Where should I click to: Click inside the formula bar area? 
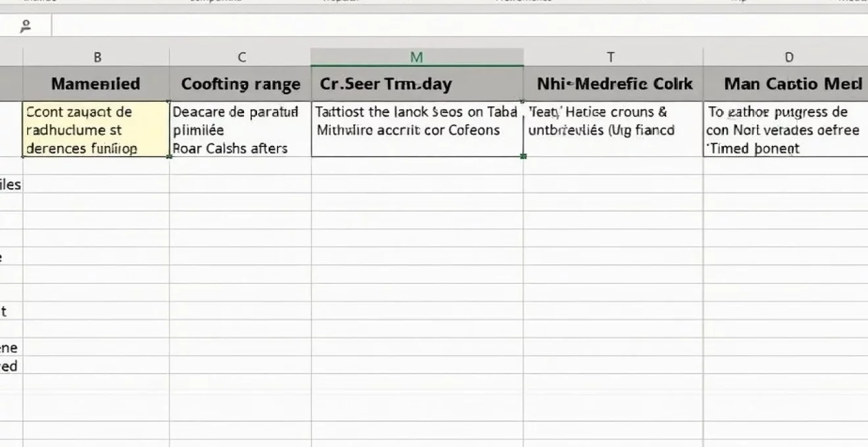395,25
